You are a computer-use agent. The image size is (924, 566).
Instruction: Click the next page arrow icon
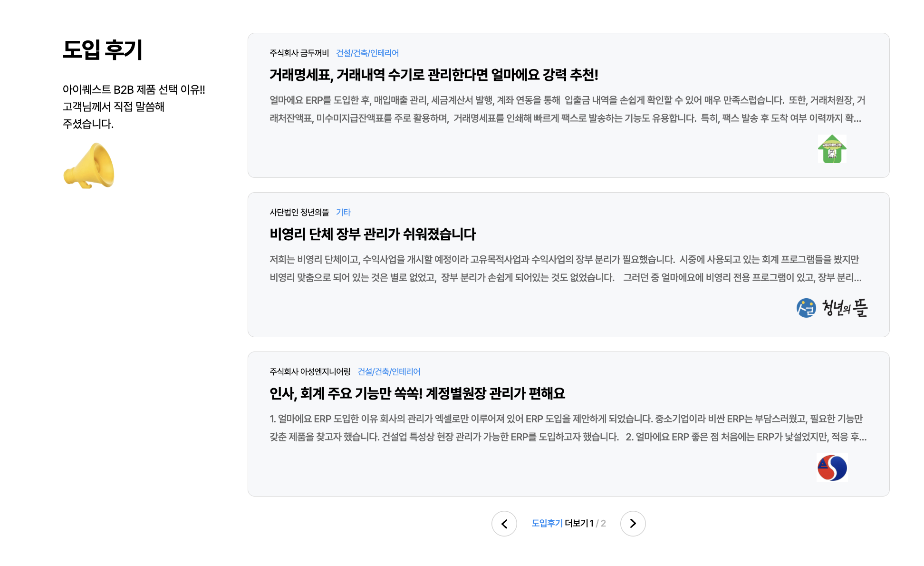(633, 523)
